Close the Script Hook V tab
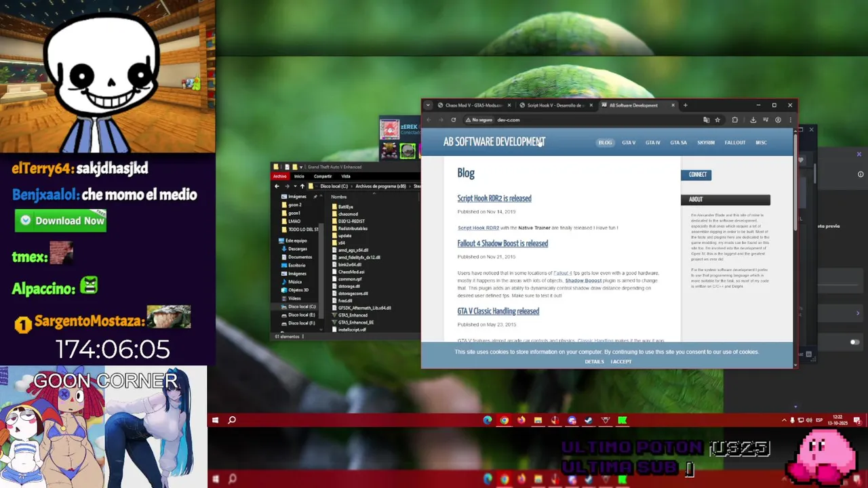This screenshot has height=488, width=868. (x=591, y=105)
